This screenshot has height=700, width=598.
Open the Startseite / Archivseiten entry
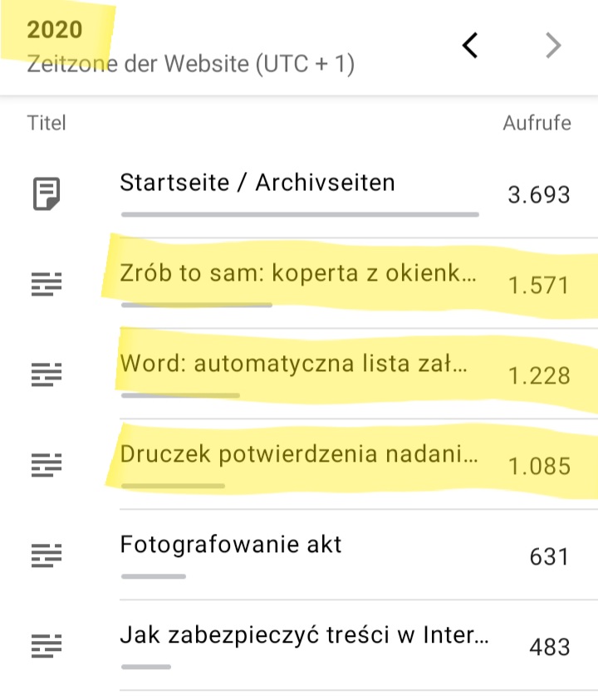coord(257,183)
